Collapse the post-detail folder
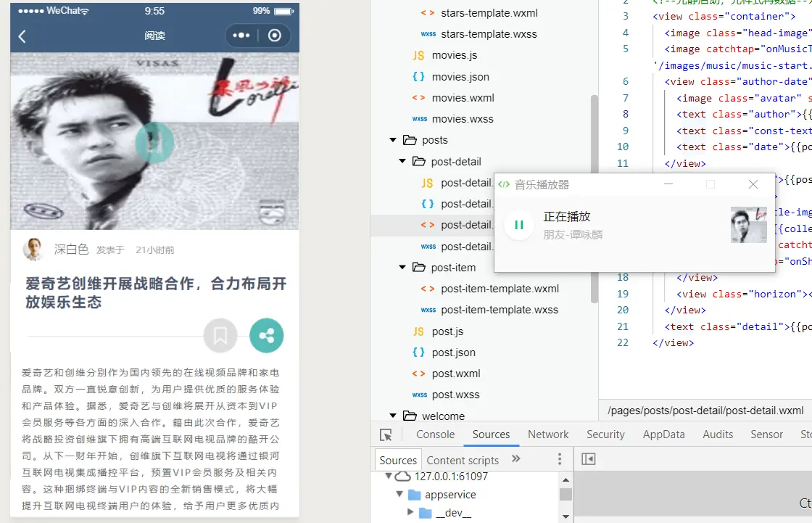 [x=402, y=161]
